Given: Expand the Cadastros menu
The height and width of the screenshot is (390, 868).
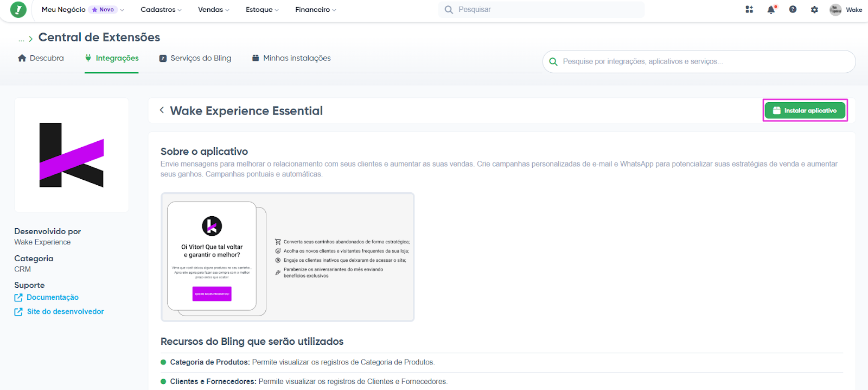Looking at the screenshot, I should point(161,10).
